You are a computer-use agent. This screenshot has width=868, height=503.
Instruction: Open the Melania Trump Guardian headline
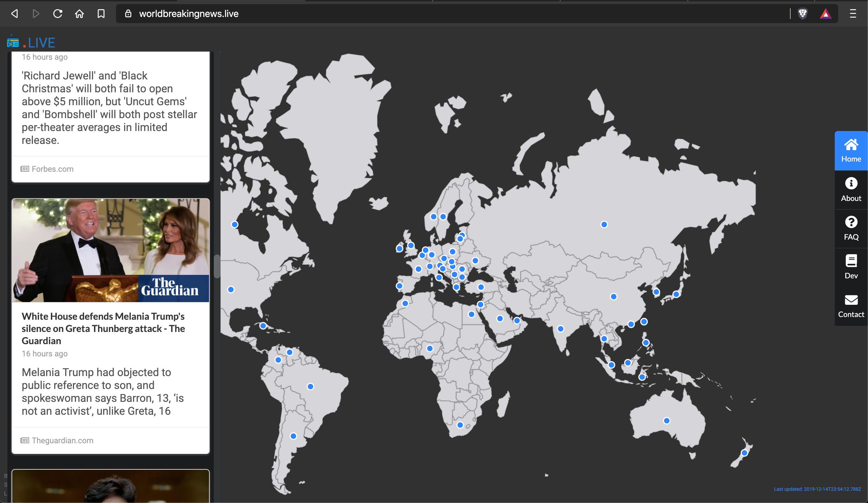(103, 328)
